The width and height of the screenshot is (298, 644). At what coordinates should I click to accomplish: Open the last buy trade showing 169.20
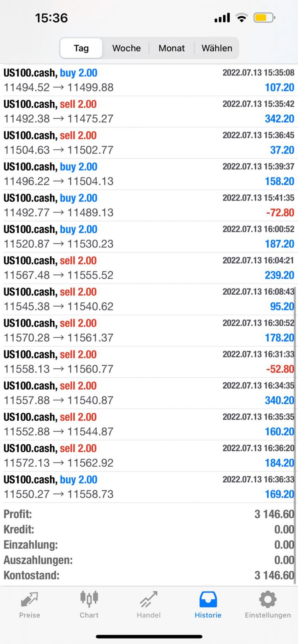149,487
